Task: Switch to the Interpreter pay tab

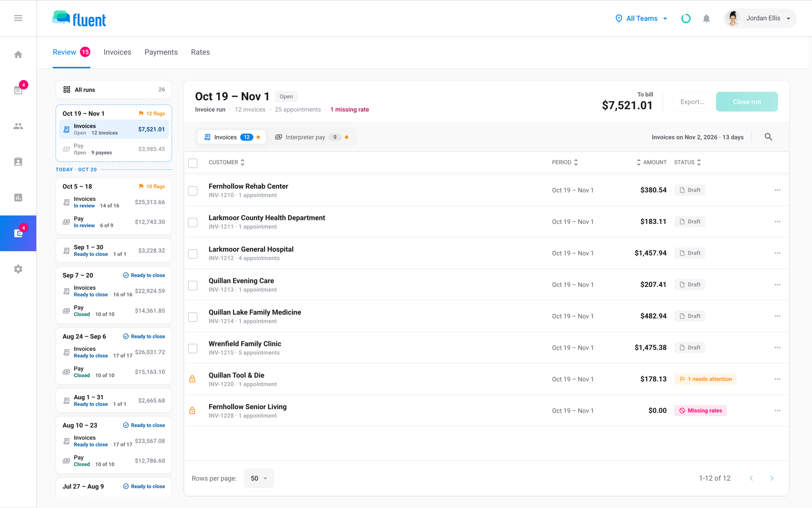Action: pyautogui.click(x=311, y=137)
